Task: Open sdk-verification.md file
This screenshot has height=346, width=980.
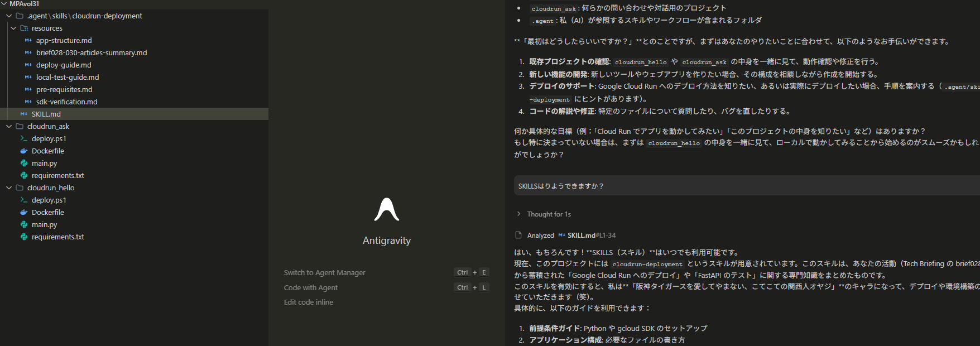Action: (67, 102)
